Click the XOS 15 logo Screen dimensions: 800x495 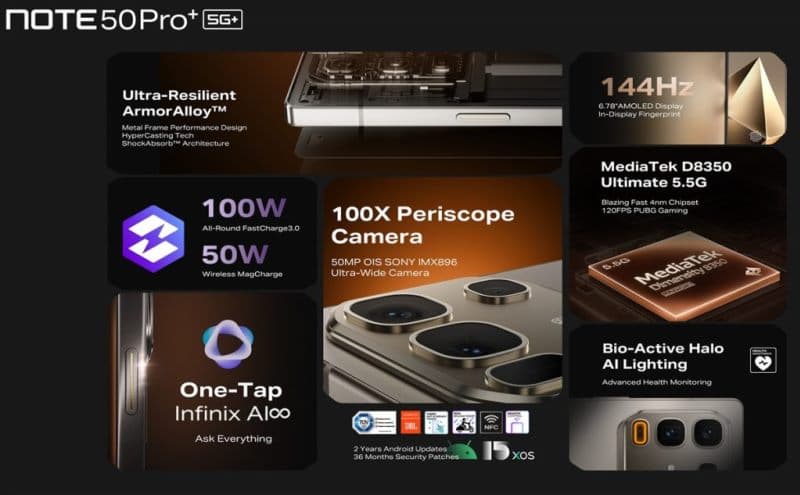click(x=509, y=451)
